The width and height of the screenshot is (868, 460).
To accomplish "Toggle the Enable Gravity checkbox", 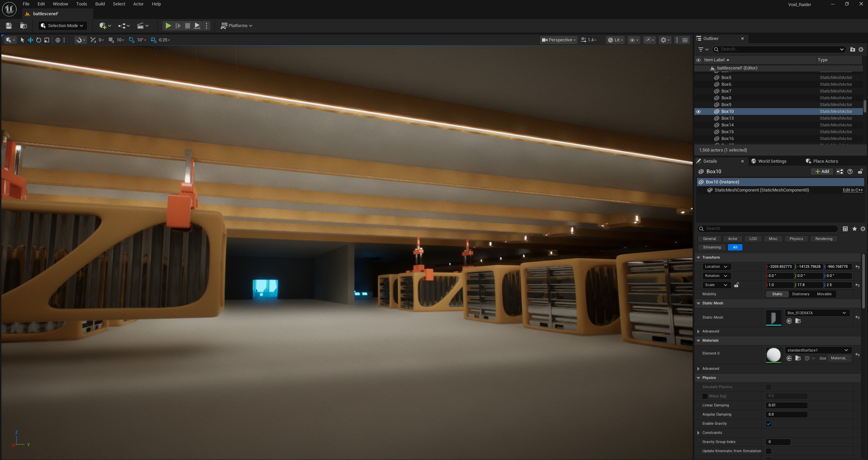I will tap(769, 424).
